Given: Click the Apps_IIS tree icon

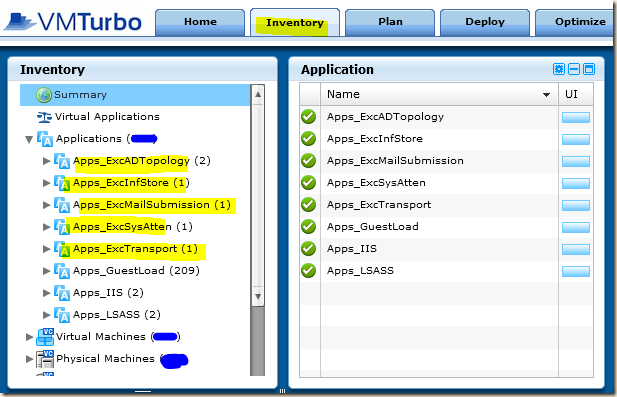Looking at the screenshot, I should 62,293.
